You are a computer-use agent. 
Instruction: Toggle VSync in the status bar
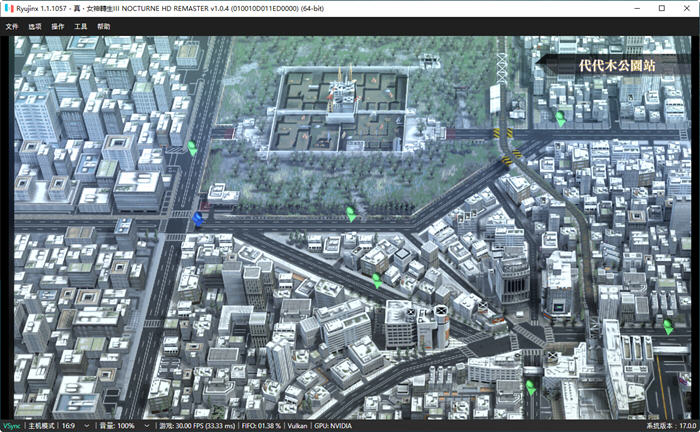12,426
